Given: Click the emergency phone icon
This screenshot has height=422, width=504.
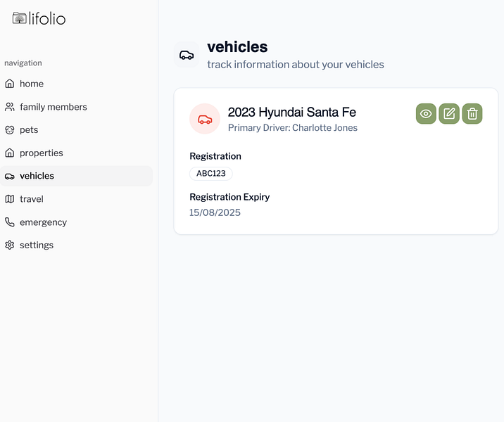Looking at the screenshot, I should click(10, 222).
